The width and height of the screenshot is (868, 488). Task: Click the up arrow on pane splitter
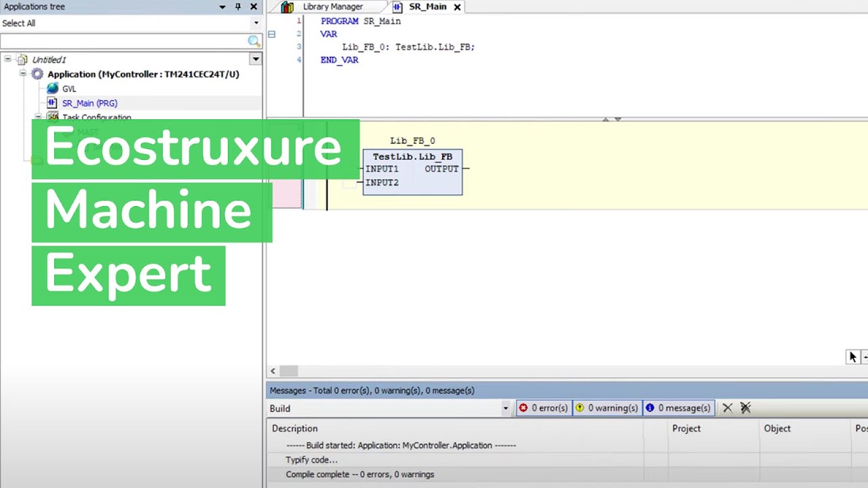606,119
